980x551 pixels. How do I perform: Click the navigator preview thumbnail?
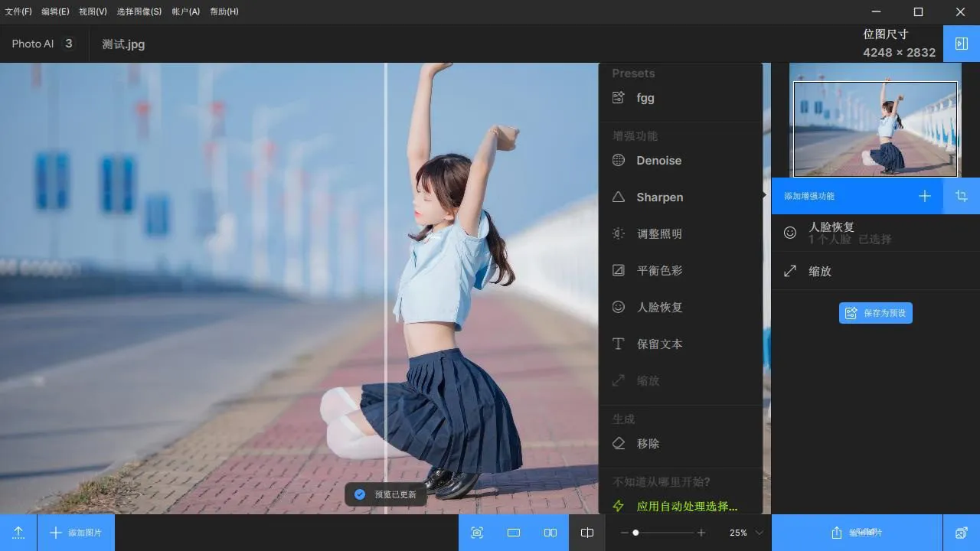click(875, 129)
